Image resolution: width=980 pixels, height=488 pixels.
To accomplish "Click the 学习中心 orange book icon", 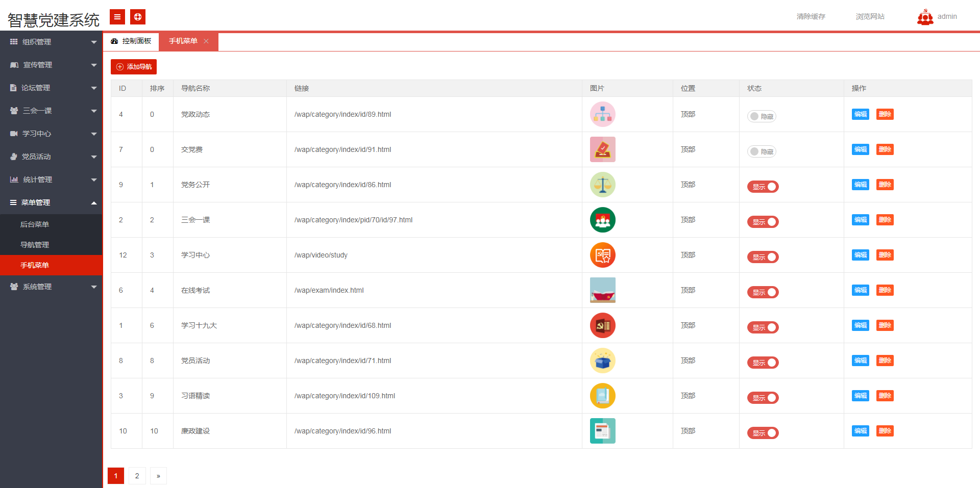I will (x=602, y=255).
